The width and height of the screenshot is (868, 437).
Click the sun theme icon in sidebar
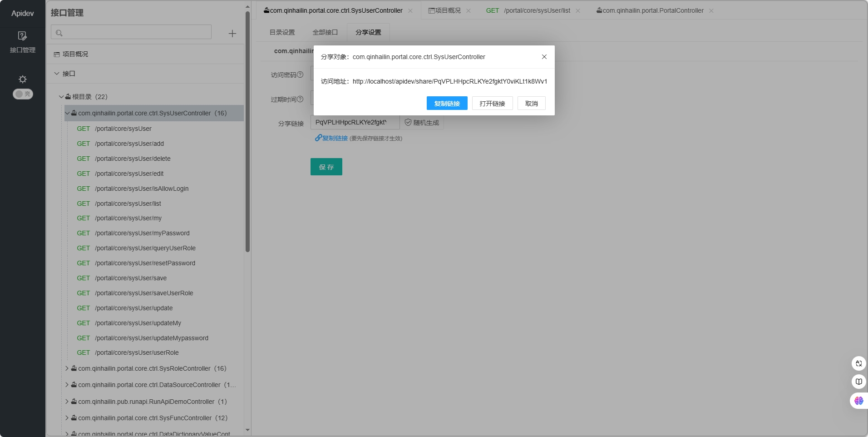pyautogui.click(x=22, y=79)
